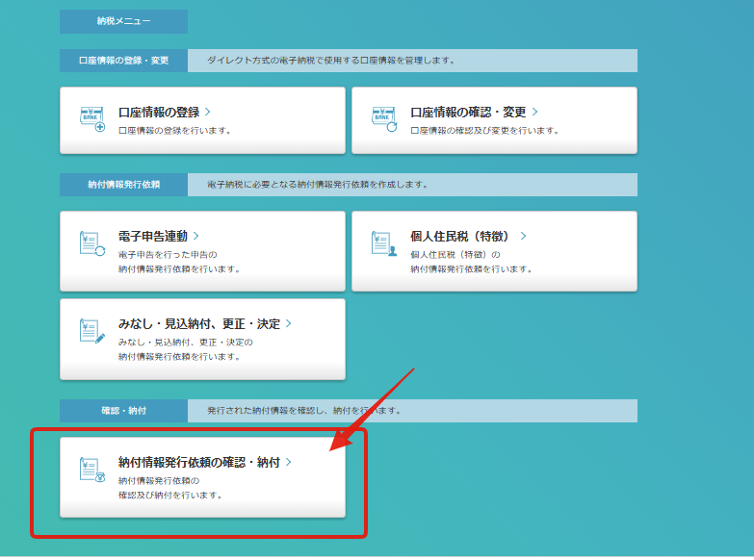This screenshot has height=560, width=754.
Task: Click the text 発行された納付情報を確認し、納付を行います。
Action: click(x=304, y=411)
